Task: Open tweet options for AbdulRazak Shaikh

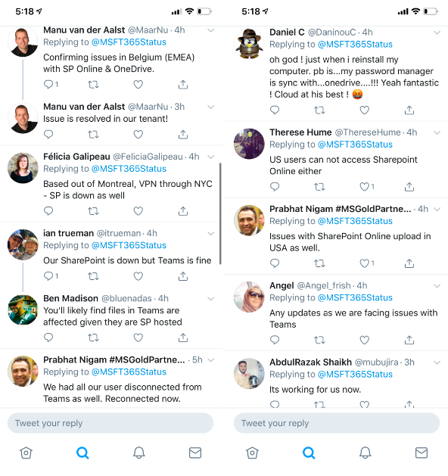Action: [x=437, y=362]
